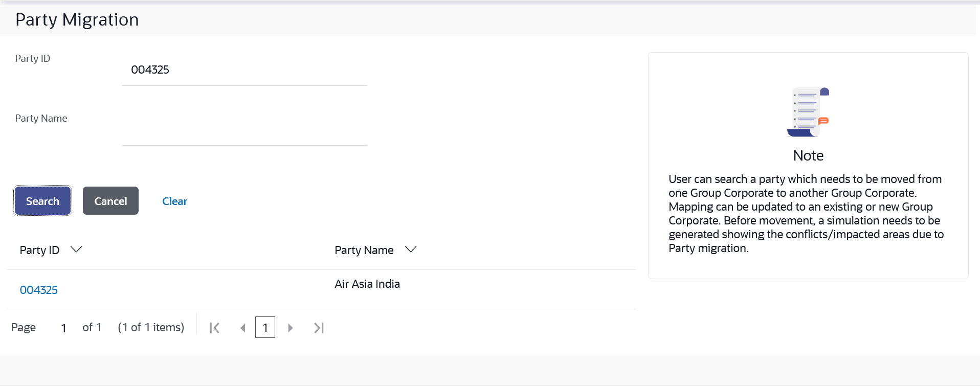Screen dimensions: 980x387
Task: Select the Air Asia India result cell
Action: pos(367,284)
